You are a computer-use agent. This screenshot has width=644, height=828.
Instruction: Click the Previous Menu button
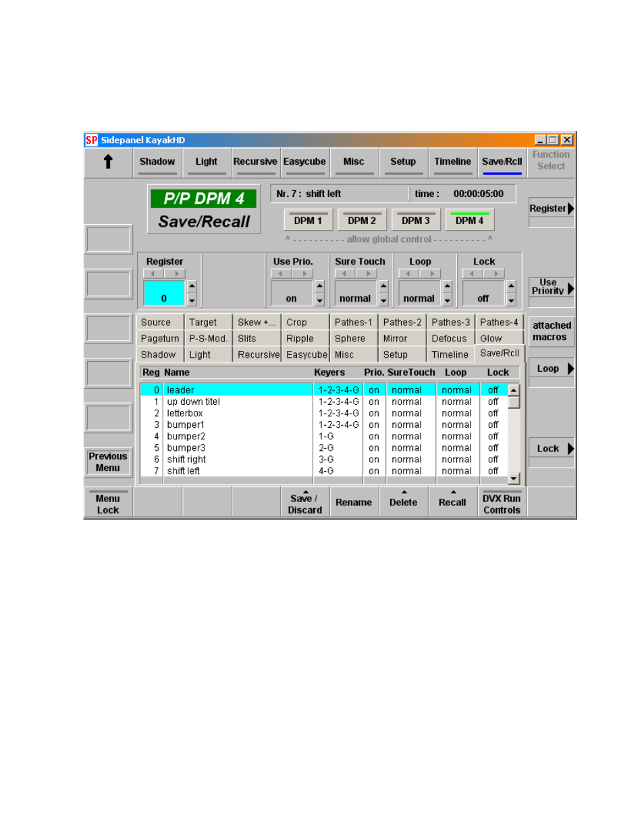coord(108,462)
